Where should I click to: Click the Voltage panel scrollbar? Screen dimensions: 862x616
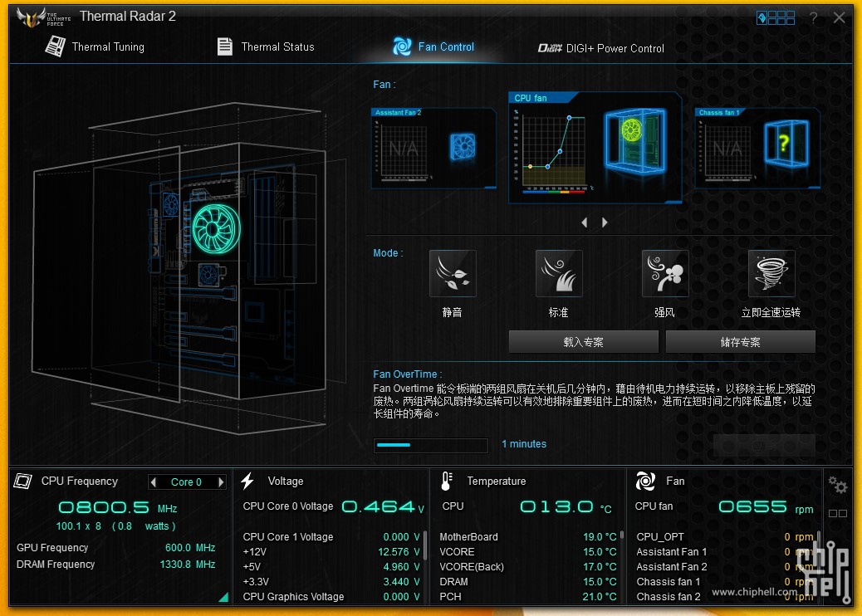[x=425, y=544]
